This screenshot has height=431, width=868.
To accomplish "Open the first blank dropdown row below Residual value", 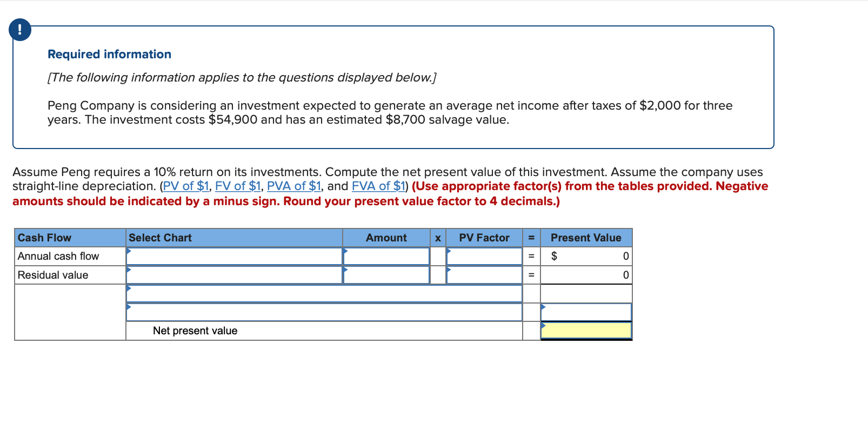I will [324, 294].
